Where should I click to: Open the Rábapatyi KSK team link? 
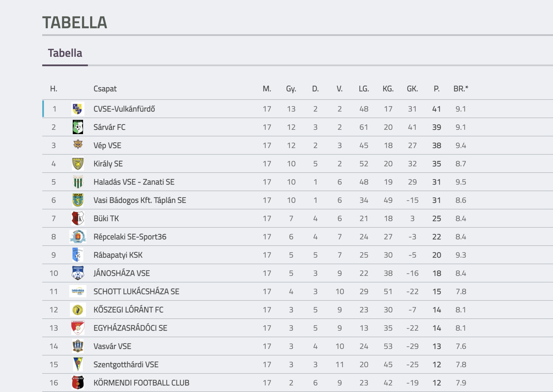(x=118, y=255)
